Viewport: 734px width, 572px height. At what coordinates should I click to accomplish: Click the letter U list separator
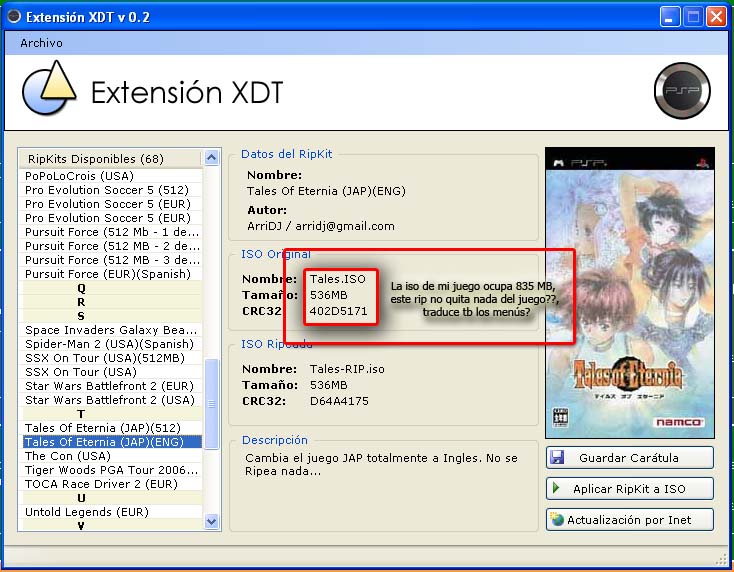(x=112, y=498)
